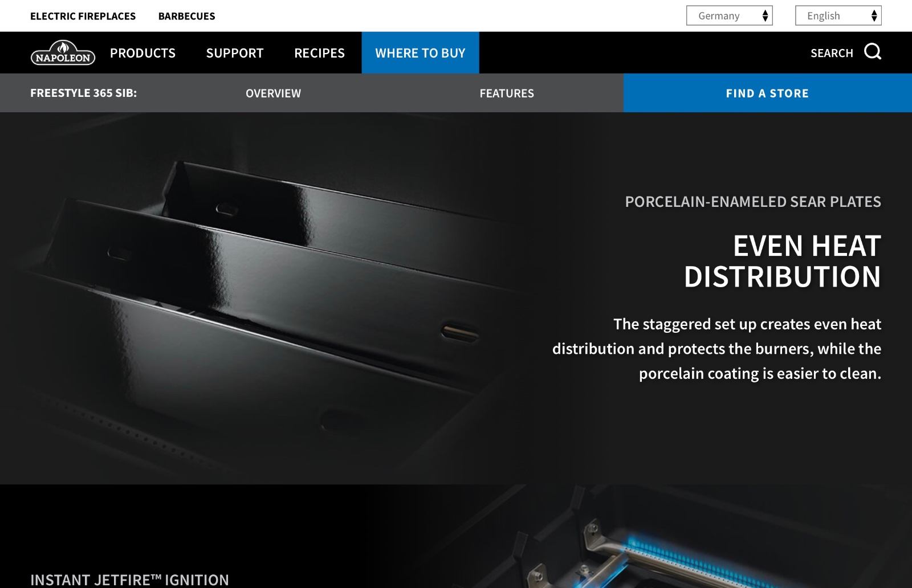Click the Find A Store button

coord(767,93)
